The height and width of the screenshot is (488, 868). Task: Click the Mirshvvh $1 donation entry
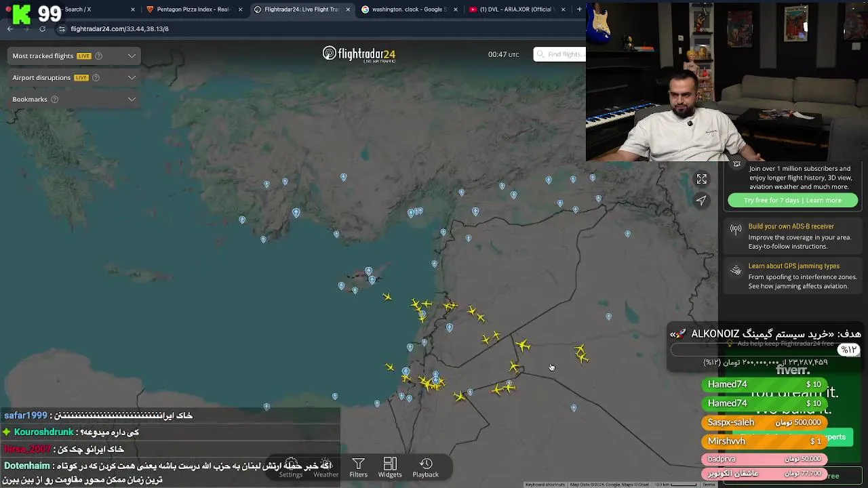(764, 441)
